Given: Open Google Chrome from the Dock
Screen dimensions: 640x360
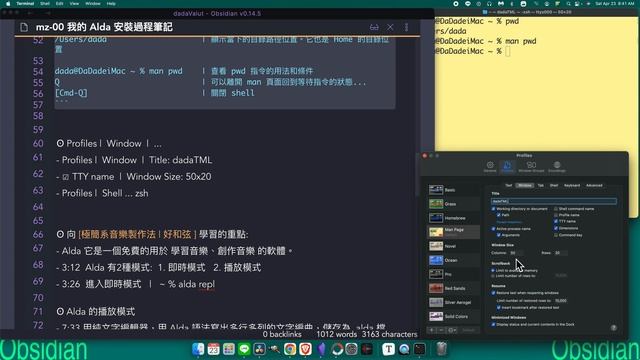Looking at the screenshot, I should [290, 349].
